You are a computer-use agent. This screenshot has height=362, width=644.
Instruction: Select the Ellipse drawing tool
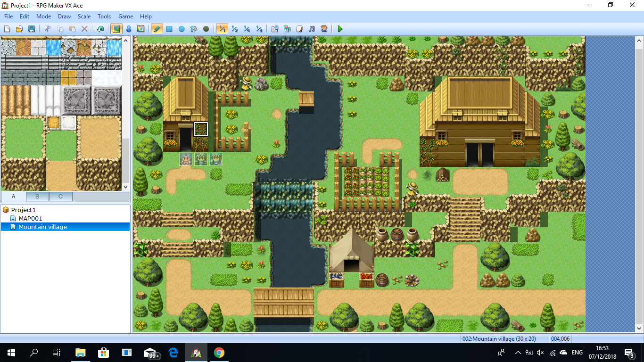tap(182, 29)
